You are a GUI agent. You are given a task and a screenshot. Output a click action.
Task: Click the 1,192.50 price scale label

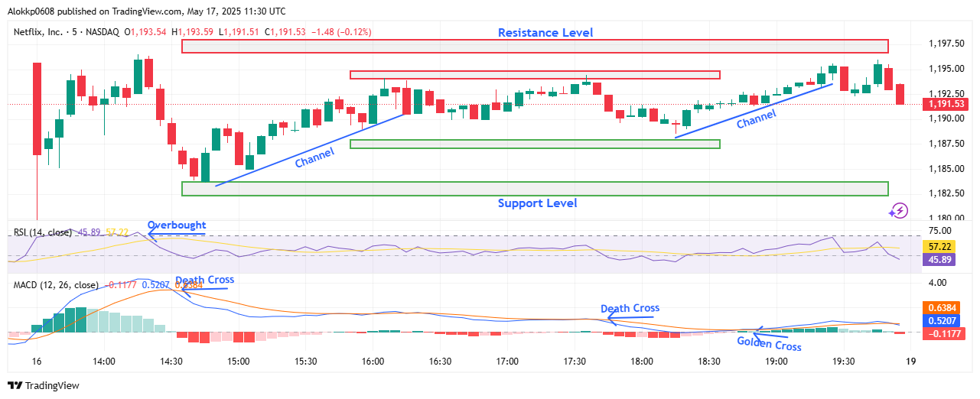(946, 94)
